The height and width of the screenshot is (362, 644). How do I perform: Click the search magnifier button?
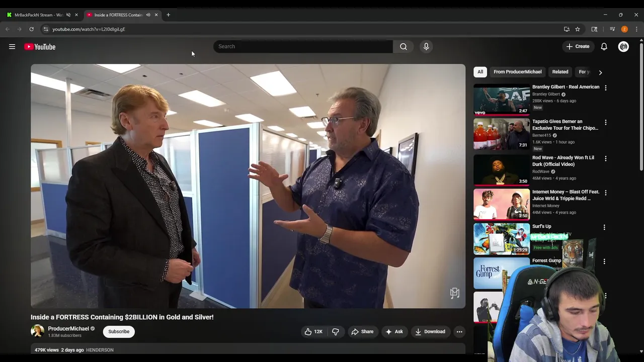click(404, 47)
